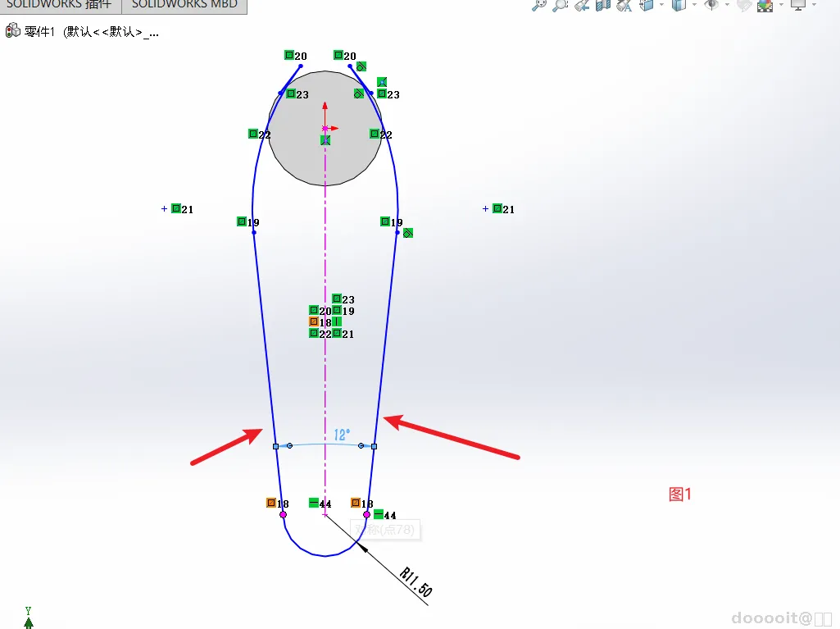
Task: Click tangent relation icon left of right 23
Action: [359, 93]
